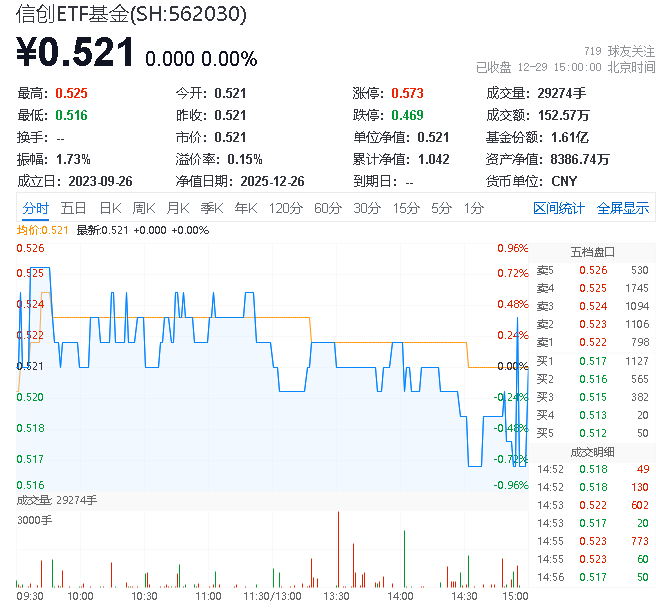
Task: Choose the 30分 interval tab
Action: pos(367,208)
